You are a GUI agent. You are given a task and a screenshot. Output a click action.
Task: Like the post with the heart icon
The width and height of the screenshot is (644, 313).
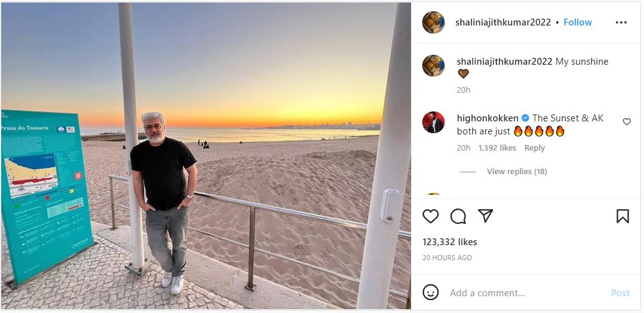tap(430, 216)
